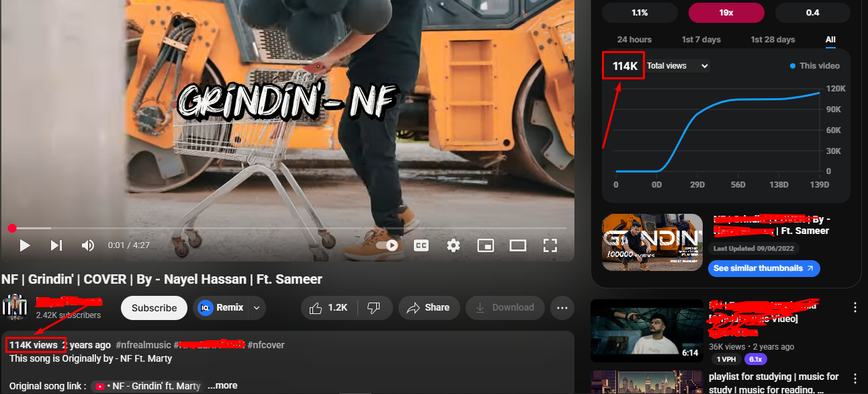Switch to theater mode

click(518, 245)
